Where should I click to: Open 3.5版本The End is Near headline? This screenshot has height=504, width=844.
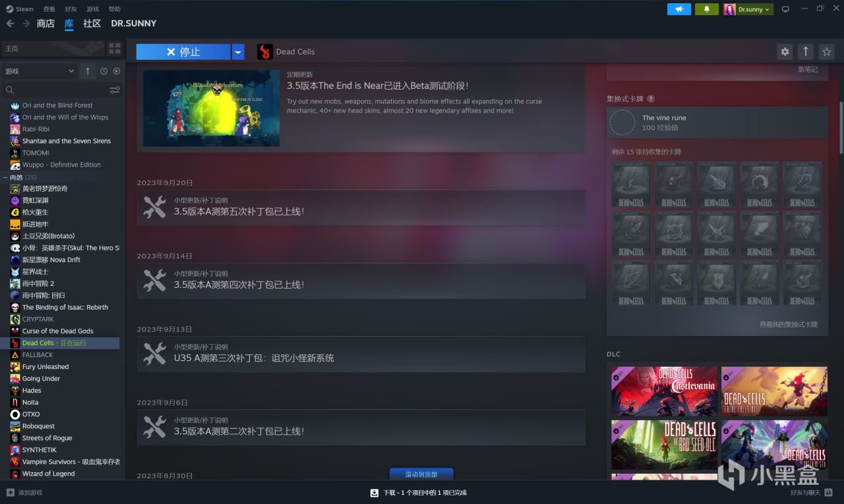[x=377, y=86]
